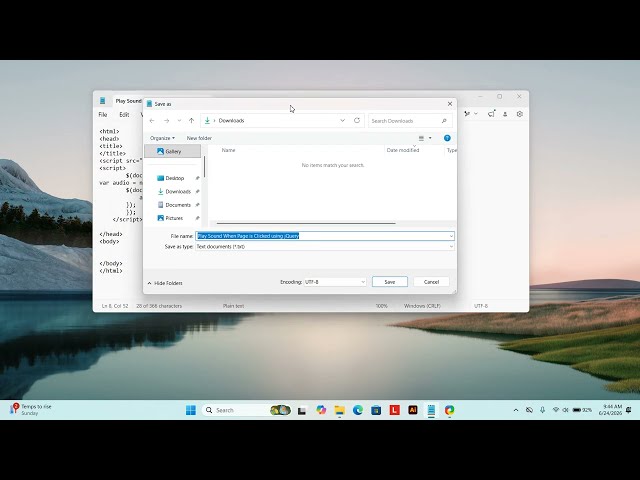Screen dimensions: 640x480
Task: Select Gallery in navigation pane
Action: (172, 151)
